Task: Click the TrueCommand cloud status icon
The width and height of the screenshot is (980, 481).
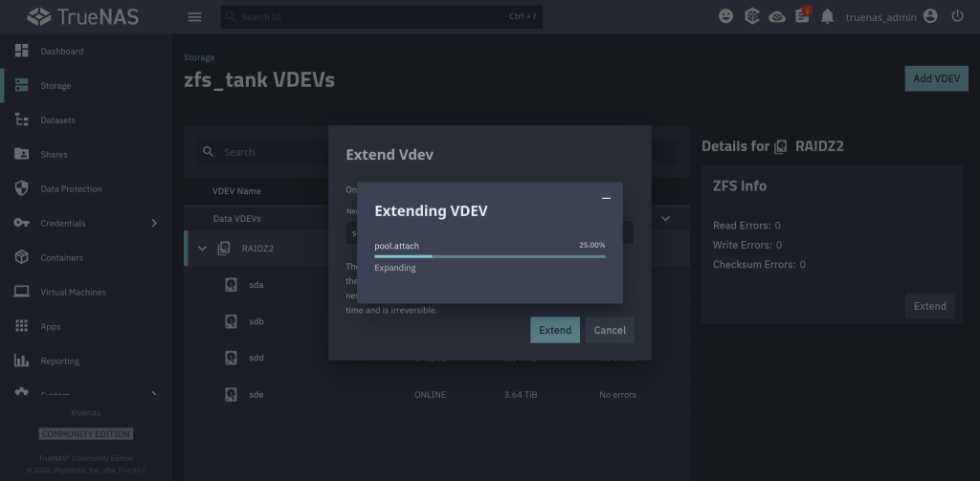Action: 777,17
